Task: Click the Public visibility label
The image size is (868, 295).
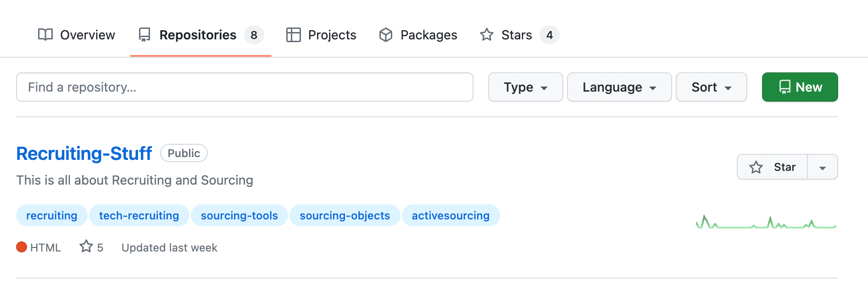Action: click(x=184, y=153)
